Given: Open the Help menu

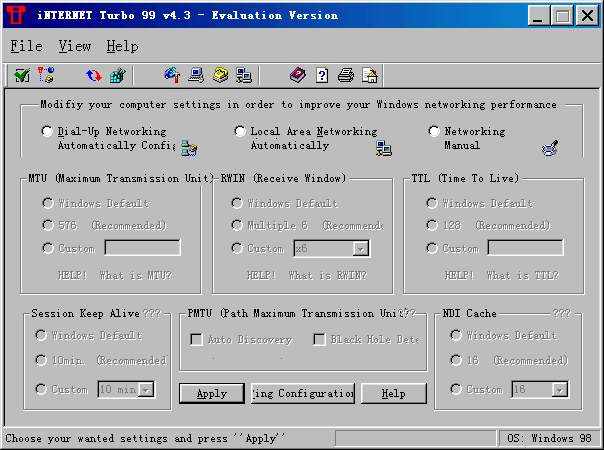Looking at the screenshot, I should 122,46.
